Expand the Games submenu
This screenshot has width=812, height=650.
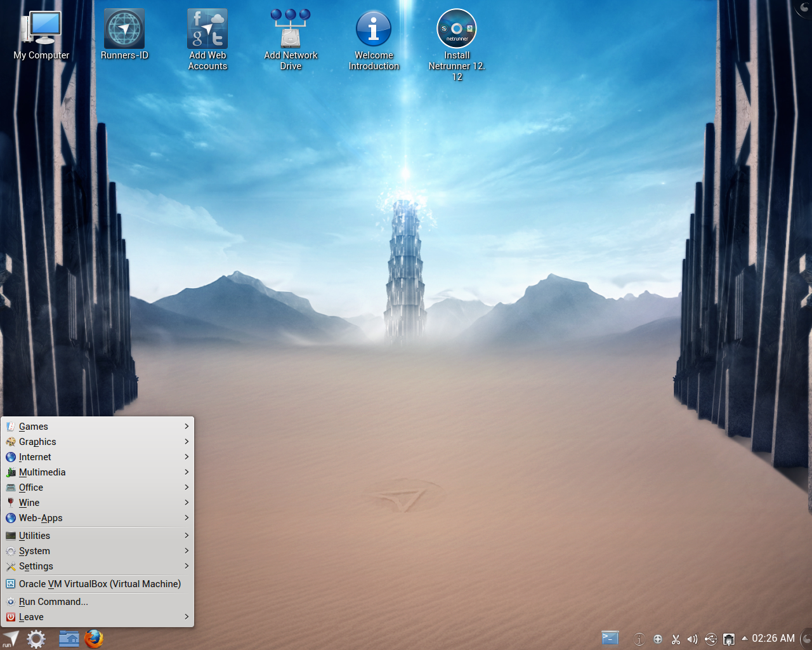pos(98,427)
